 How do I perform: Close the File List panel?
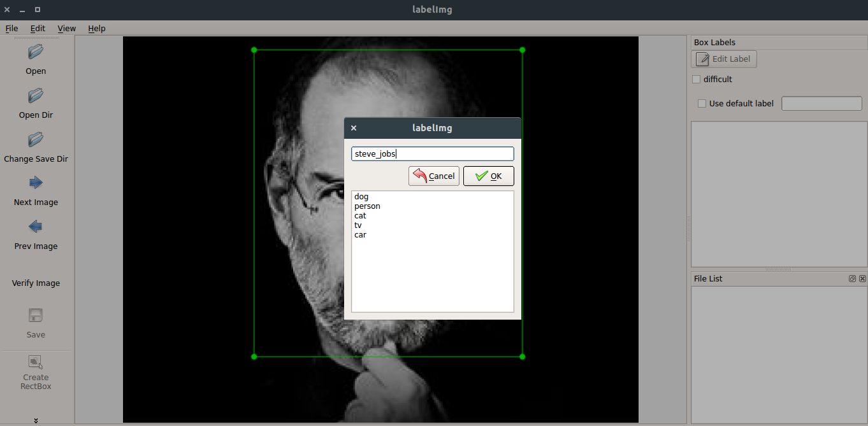862,279
